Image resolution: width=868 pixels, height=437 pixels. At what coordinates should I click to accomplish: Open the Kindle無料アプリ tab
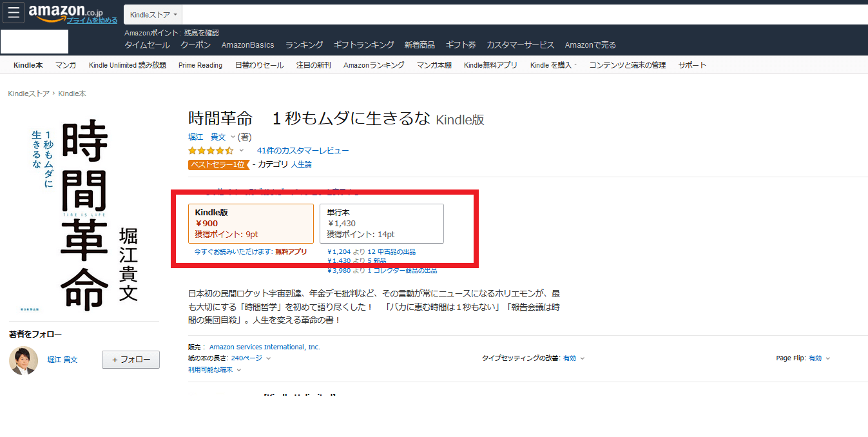pos(490,65)
